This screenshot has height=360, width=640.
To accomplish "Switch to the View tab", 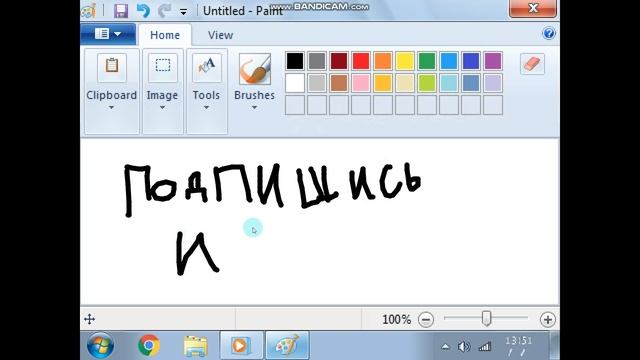I will pos(220,35).
